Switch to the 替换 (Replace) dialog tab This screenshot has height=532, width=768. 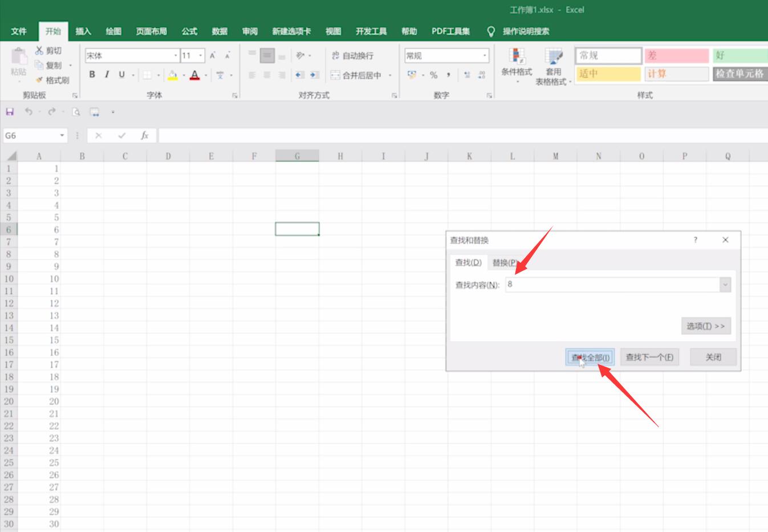(x=505, y=263)
